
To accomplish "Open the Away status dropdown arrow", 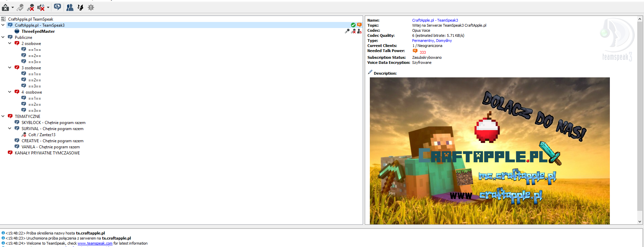I will 13,7.
